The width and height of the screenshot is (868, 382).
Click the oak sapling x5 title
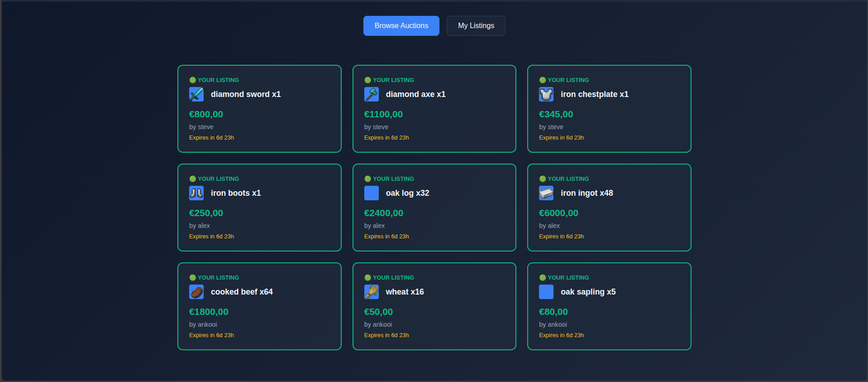tap(588, 292)
